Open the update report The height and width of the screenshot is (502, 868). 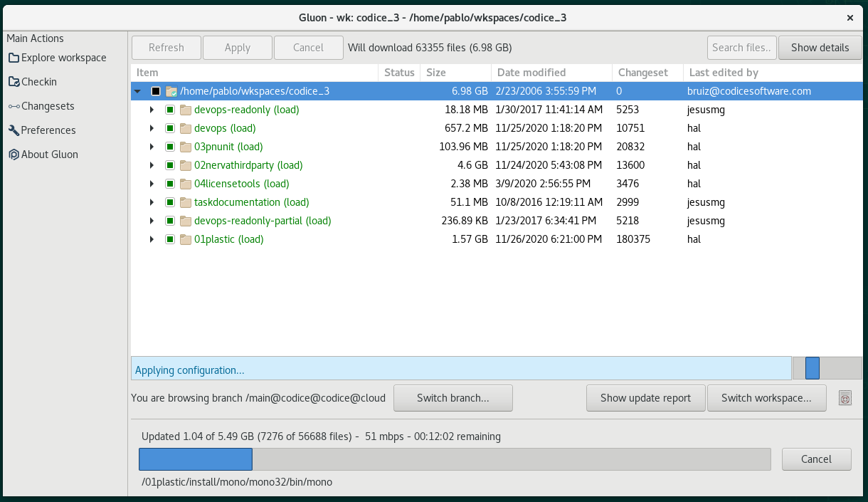pos(645,398)
